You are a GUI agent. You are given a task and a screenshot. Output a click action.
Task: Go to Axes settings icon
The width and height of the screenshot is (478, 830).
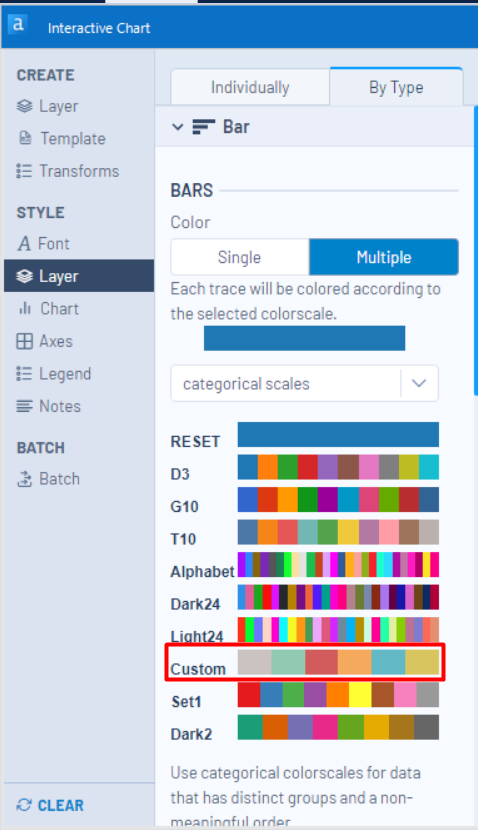pyautogui.click(x=24, y=341)
